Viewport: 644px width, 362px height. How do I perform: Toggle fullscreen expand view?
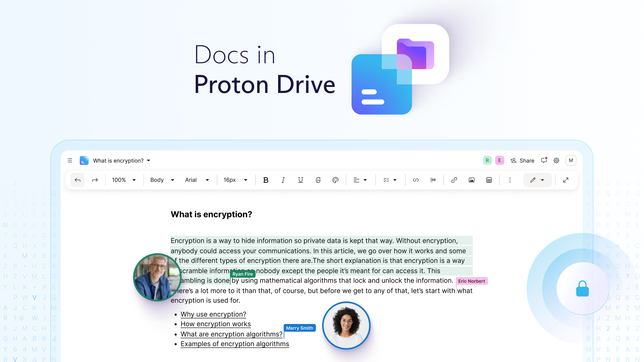point(566,180)
